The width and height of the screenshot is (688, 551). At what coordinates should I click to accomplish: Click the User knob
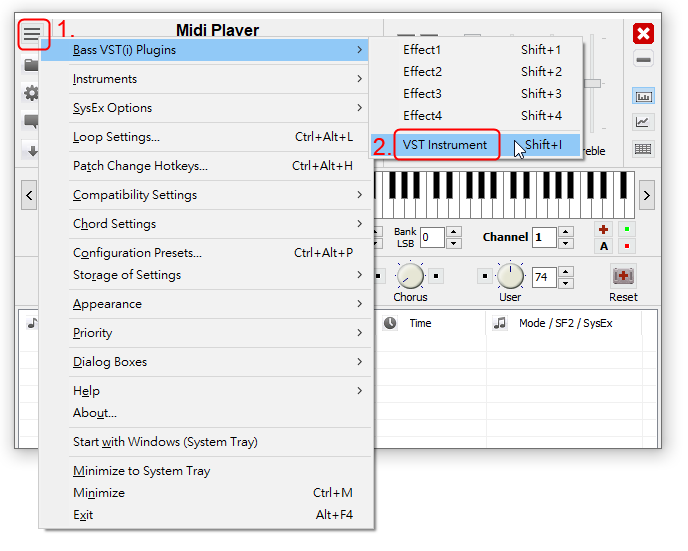point(510,276)
